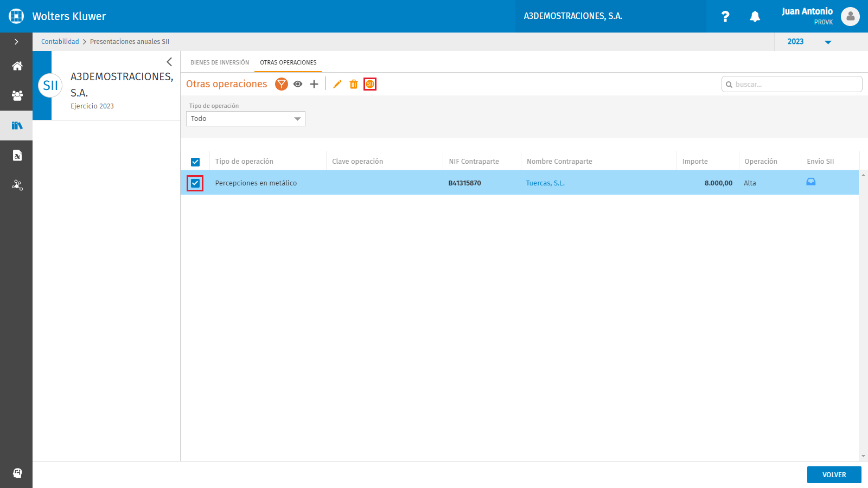Open accounting books icon in sidebar
This screenshot has height=488, width=868.
click(x=17, y=125)
